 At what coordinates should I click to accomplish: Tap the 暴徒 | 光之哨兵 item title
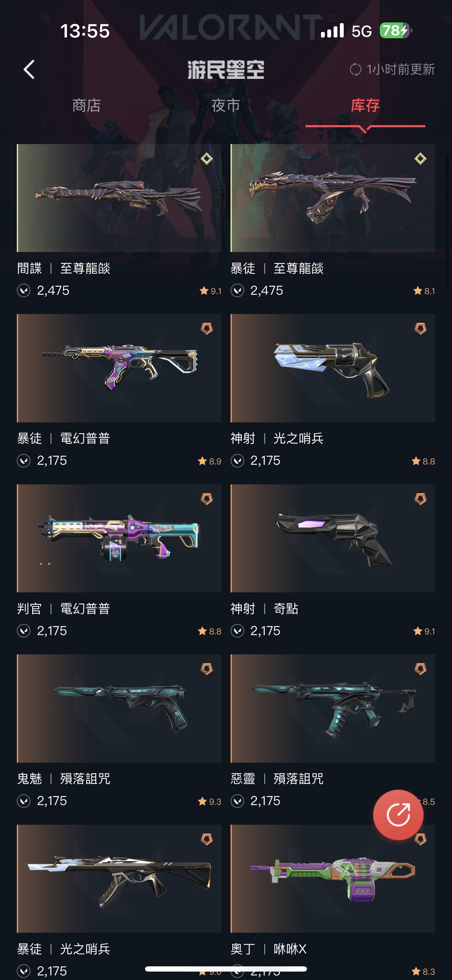click(x=63, y=949)
